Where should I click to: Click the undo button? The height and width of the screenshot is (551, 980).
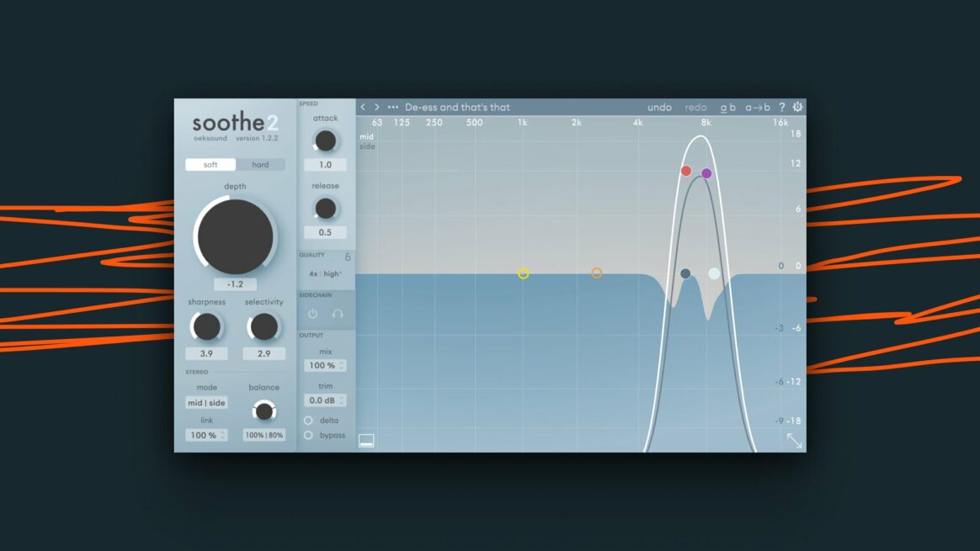659,107
